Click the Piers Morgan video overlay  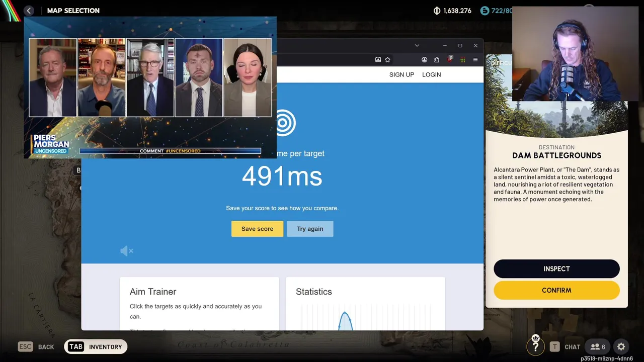(x=150, y=87)
